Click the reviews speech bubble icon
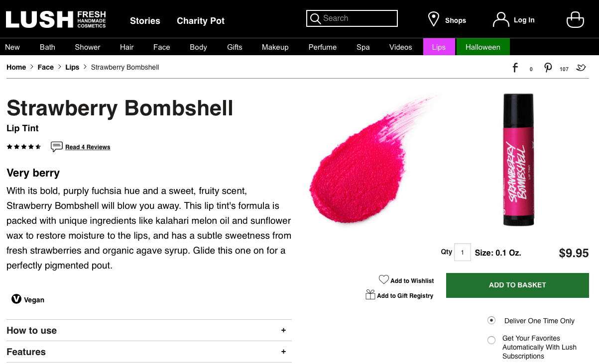The width and height of the screenshot is (599, 364). pyautogui.click(x=56, y=146)
